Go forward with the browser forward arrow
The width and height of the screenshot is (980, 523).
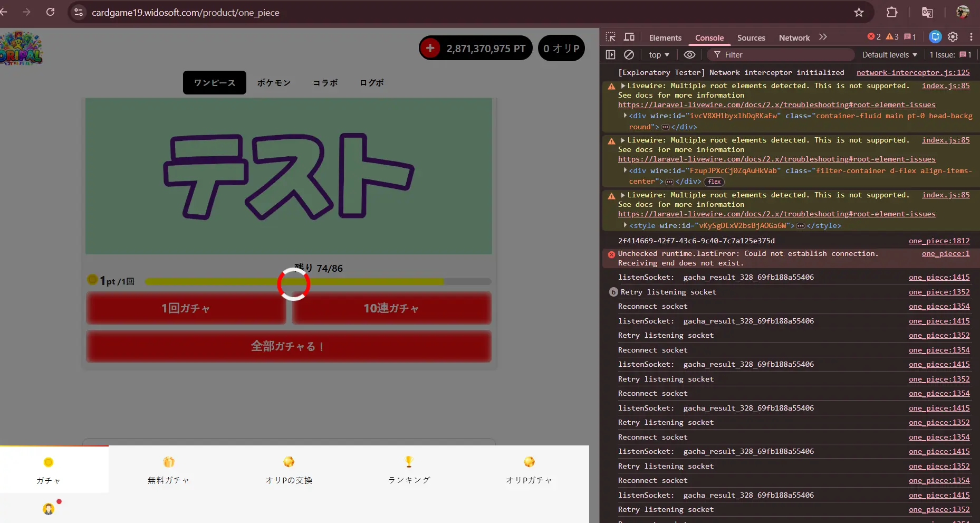coord(26,12)
